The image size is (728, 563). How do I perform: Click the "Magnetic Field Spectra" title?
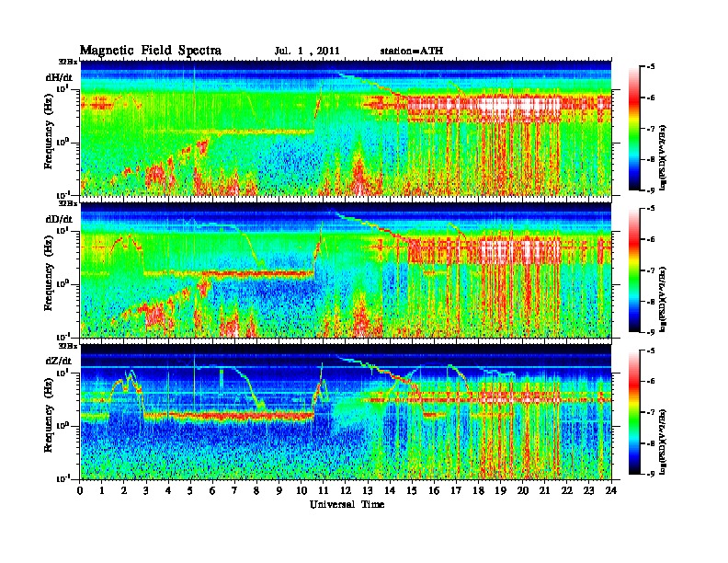click(x=151, y=51)
